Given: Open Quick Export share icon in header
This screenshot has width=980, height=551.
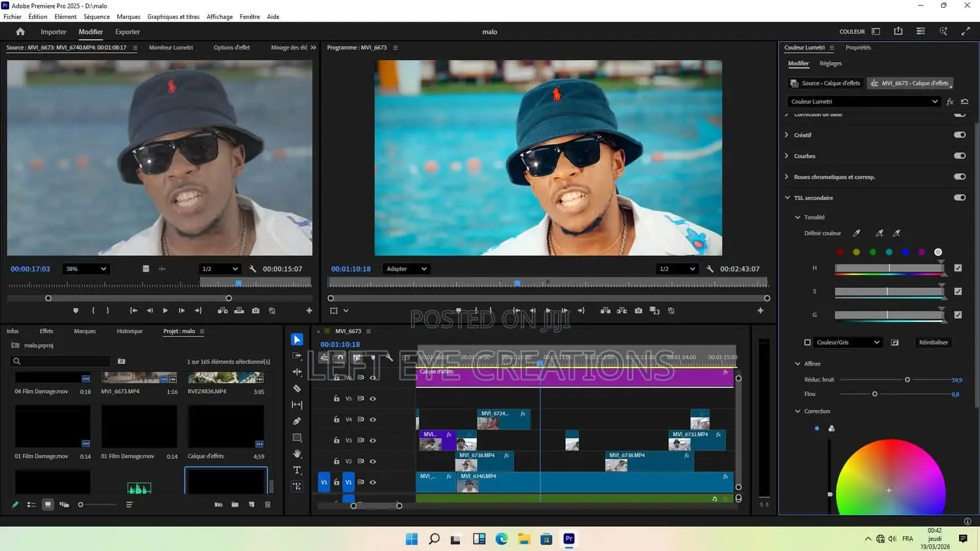Looking at the screenshot, I should pos(898,31).
